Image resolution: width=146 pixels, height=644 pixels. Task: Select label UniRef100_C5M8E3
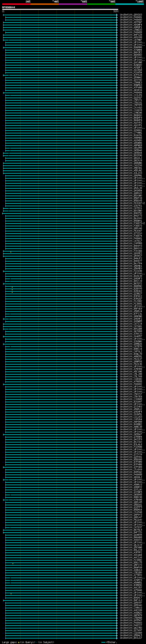tap(131, 82)
